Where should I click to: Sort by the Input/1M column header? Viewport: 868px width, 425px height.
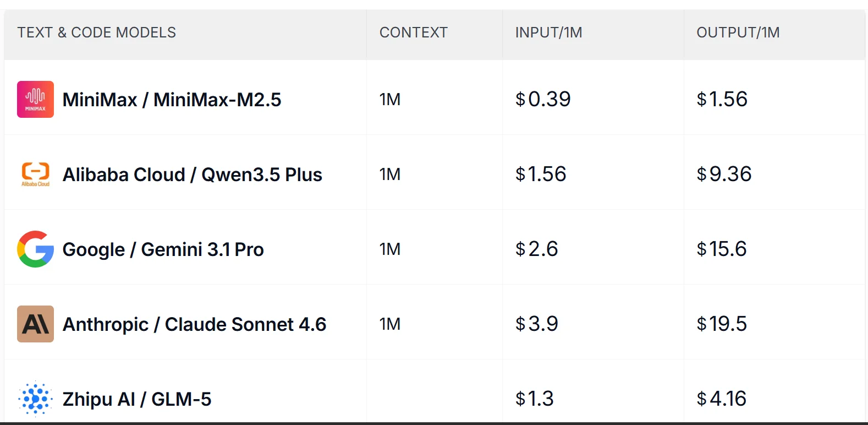click(x=548, y=32)
